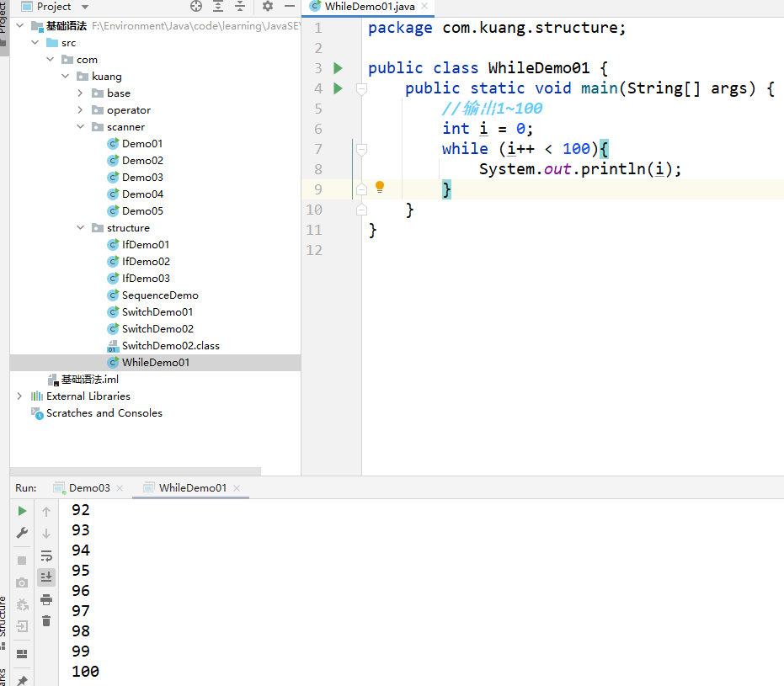Click the camera dump threads icon
This screenshot has height=686, width=784.
click(22, 582)
